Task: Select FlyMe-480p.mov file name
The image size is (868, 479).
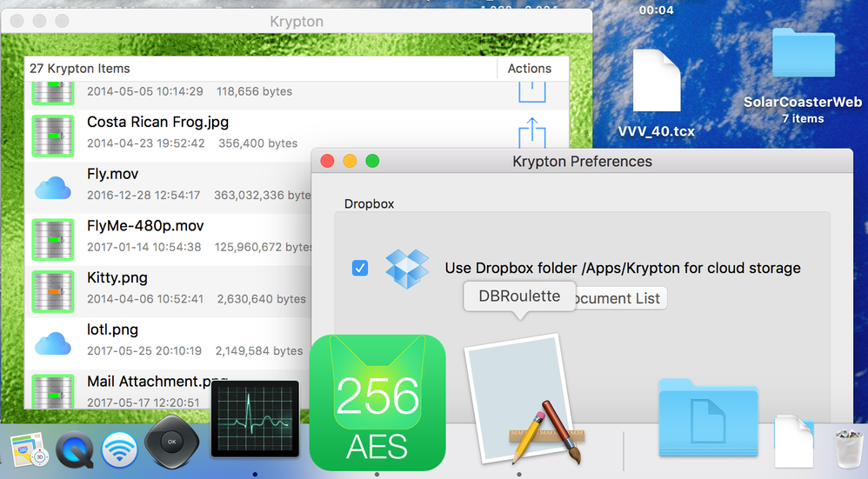Action: pos(145,226)
